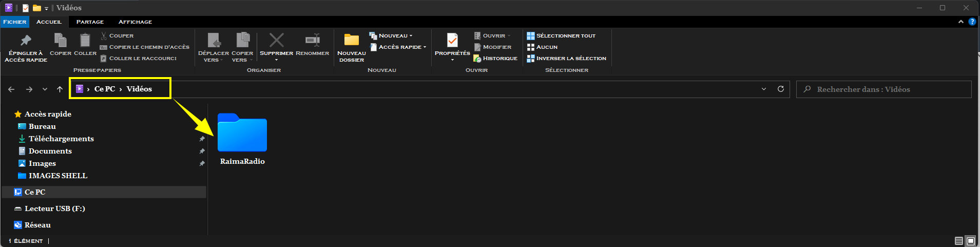Click Vidéos in address breadcrumb

[139, 89]
